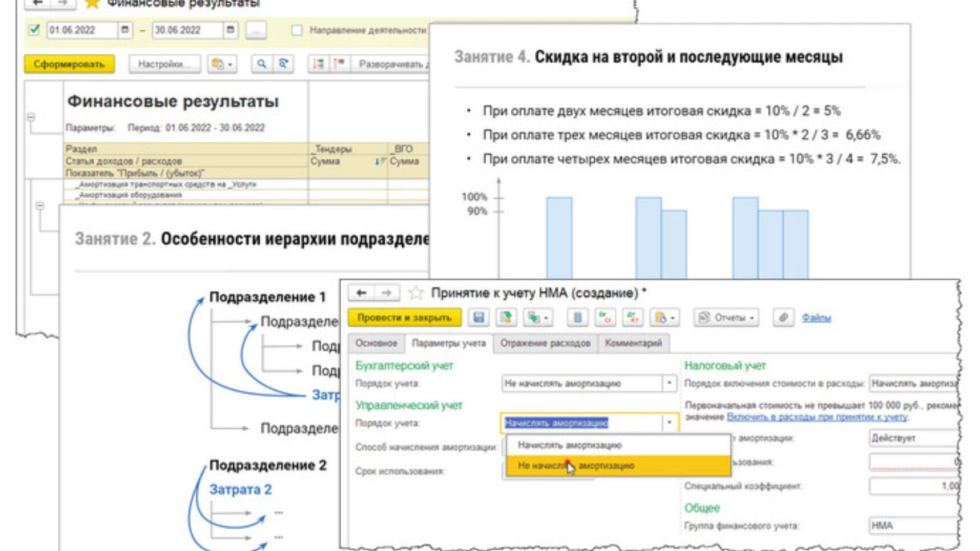
Task: Switch to the Основное tab
Action: (376, 343)
